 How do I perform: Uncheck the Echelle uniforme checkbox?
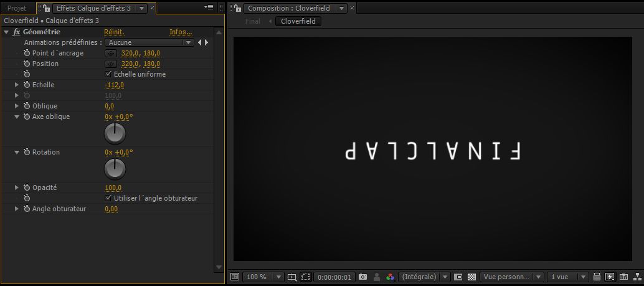pyautogui.click(x=108, y=74)
